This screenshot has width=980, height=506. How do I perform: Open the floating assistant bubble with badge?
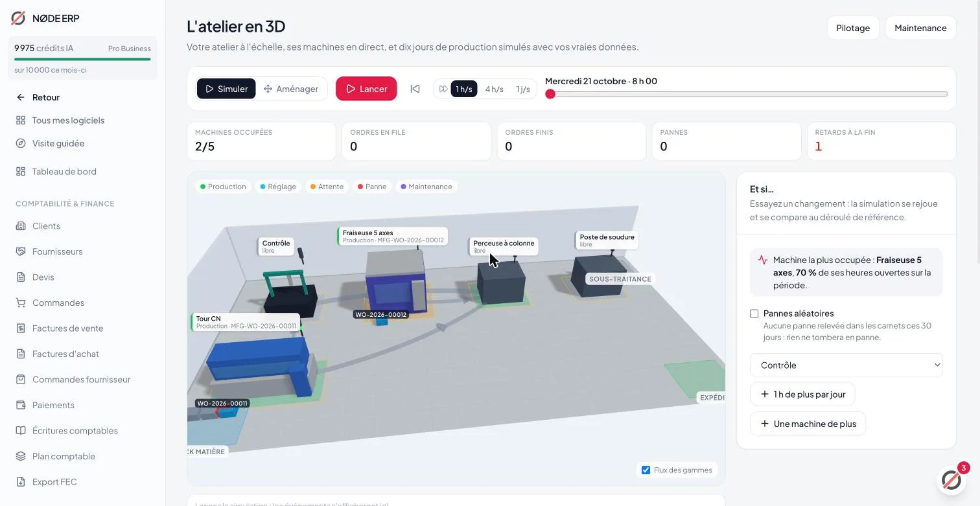951,479
